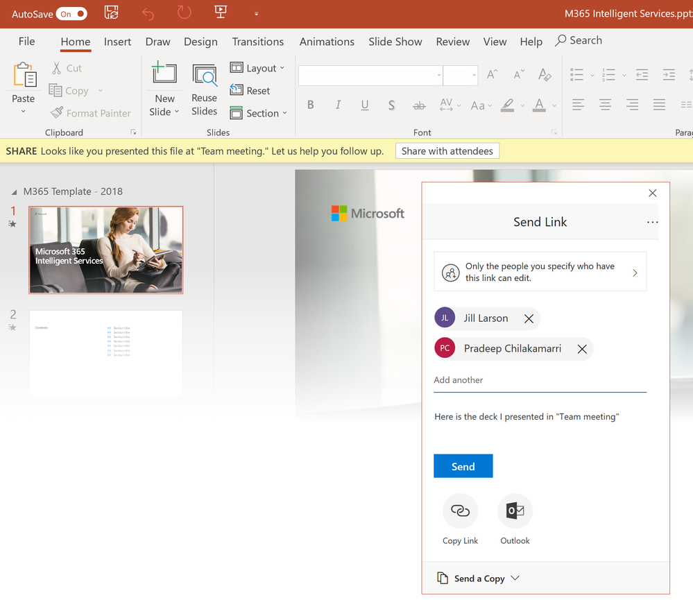
Task: Apply font color red A
Action: pyautogui.click(x=539, y=105)
